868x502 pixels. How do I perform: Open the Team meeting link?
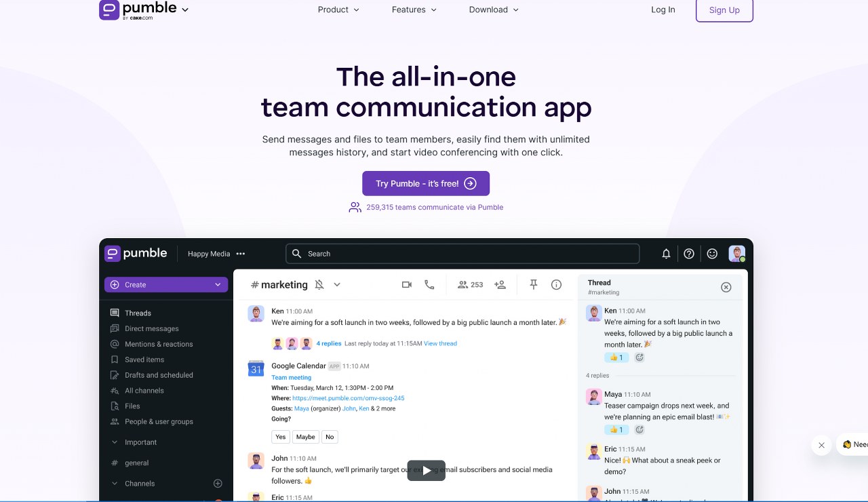292,377
